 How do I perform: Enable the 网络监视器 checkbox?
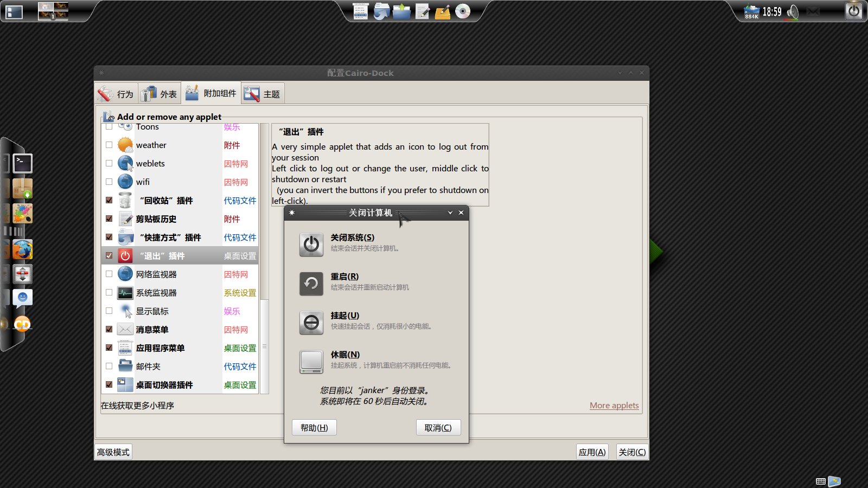tap(109, 274)
